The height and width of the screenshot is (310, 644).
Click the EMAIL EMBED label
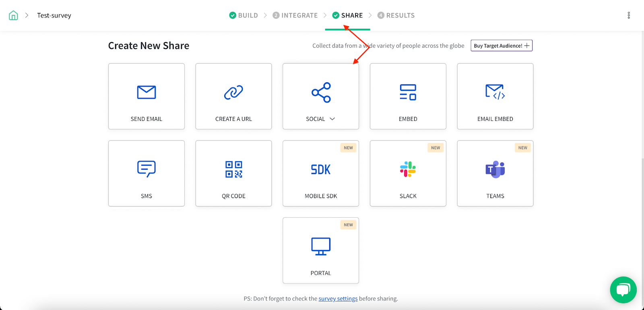[x=495, y=119]
